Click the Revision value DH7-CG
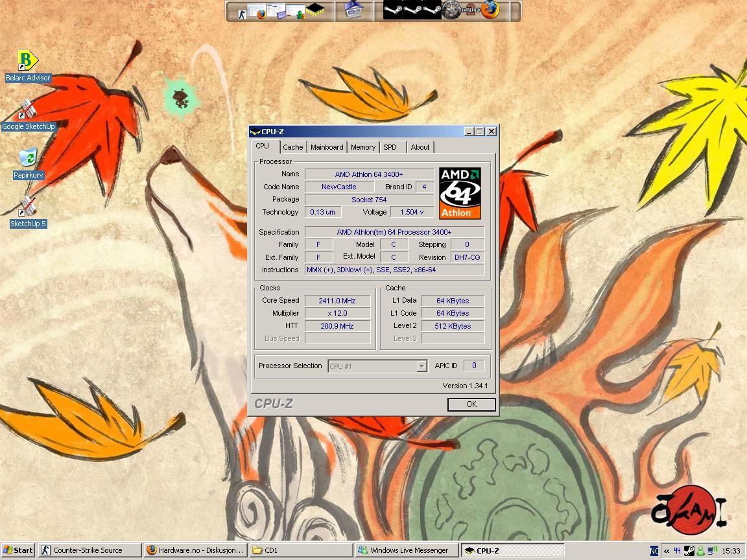This screenshot has height=560, width=747. pyautogui.click(x=468, y=257)
